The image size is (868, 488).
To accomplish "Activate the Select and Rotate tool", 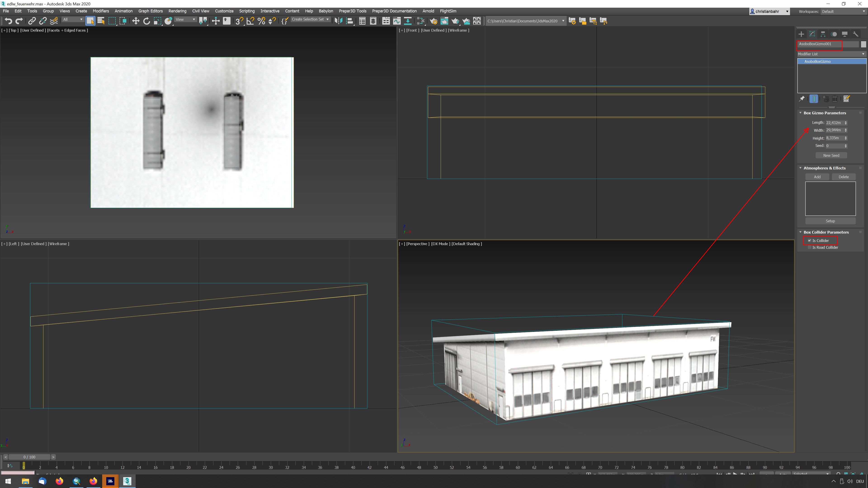I will (146, 21).
